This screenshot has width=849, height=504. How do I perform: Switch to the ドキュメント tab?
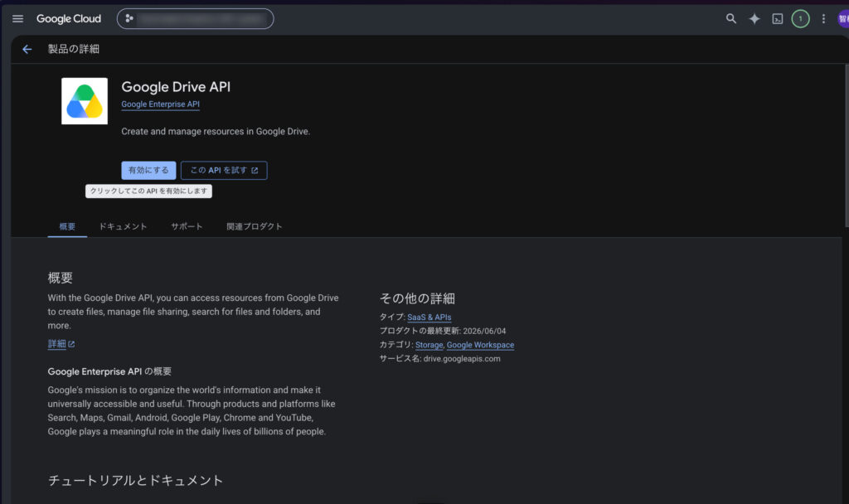pos(123,226)
